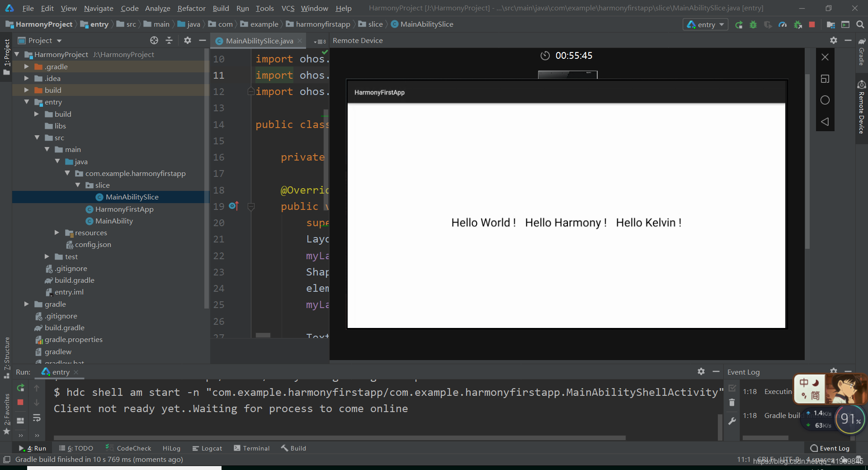Open the Terminal tool tab

coord(252,448)
